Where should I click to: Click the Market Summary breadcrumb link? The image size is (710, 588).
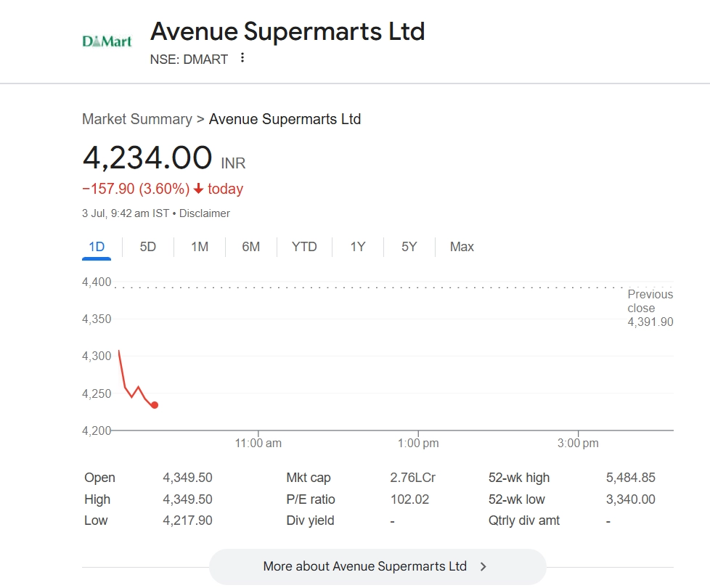click(x=136, y=119)
